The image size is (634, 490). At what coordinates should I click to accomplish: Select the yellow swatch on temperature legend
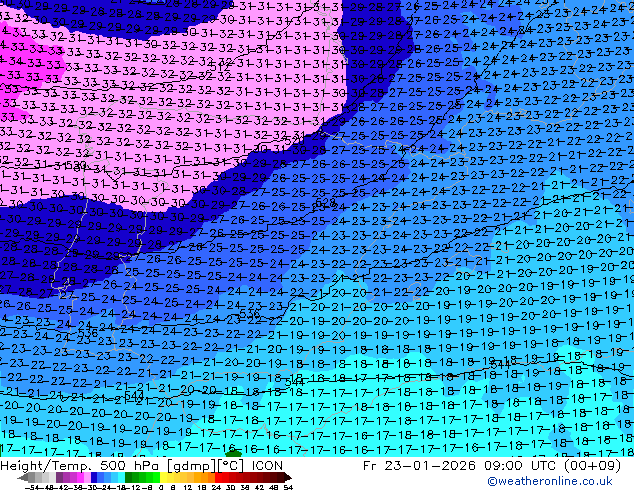click(163, 477)
